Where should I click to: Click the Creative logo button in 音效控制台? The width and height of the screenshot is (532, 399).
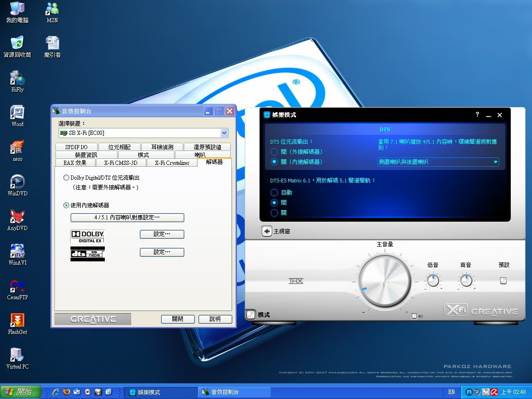click(93, 319)
